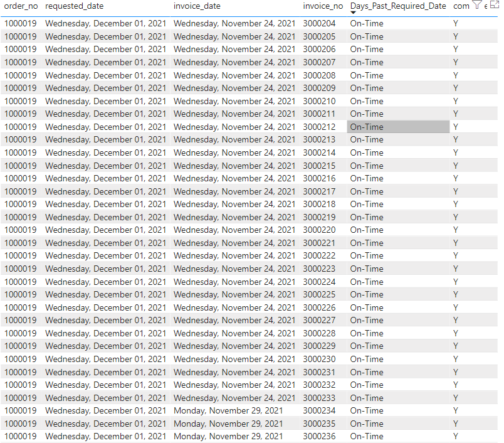This screenshot has height=443, width=504.
Task: Select invoice number 3000209
Action: click(x=319, y=88)
